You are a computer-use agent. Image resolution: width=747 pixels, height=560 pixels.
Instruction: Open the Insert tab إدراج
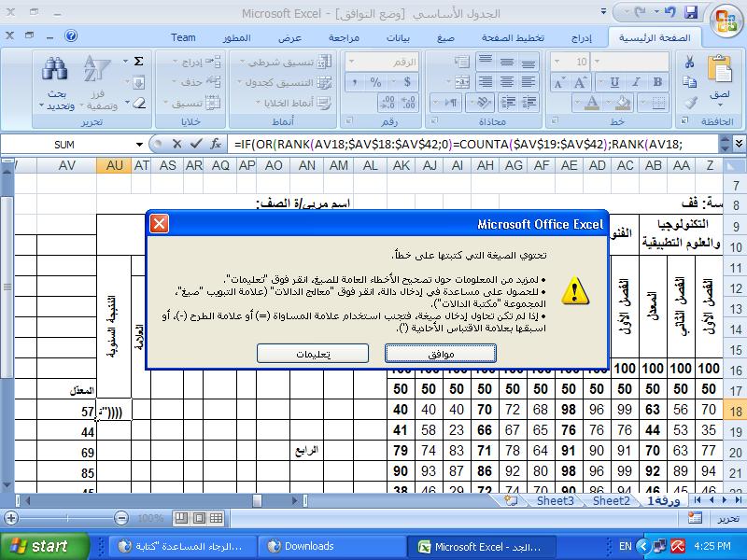[582, 37]
